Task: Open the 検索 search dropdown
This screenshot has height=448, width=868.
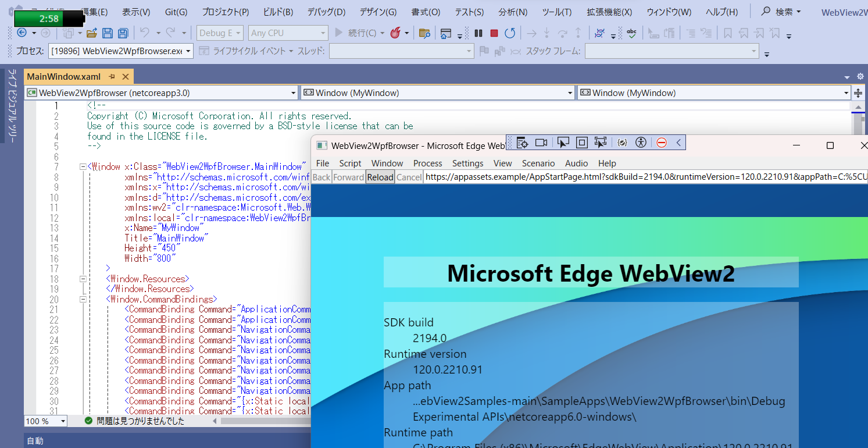Action: pos(781,12)
